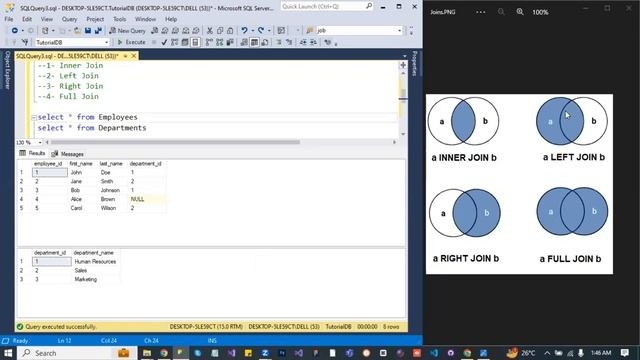
Task: Show hidden system tray icons
Action: (547, 353)
